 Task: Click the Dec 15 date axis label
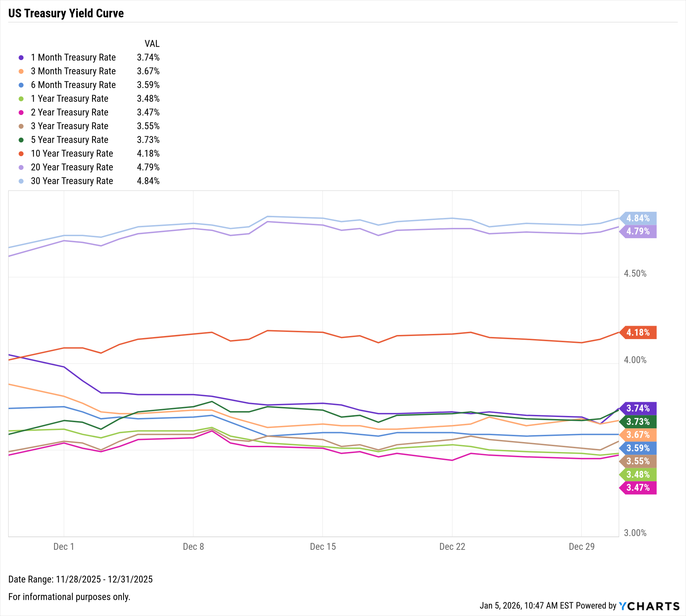(x=323, y=547)
